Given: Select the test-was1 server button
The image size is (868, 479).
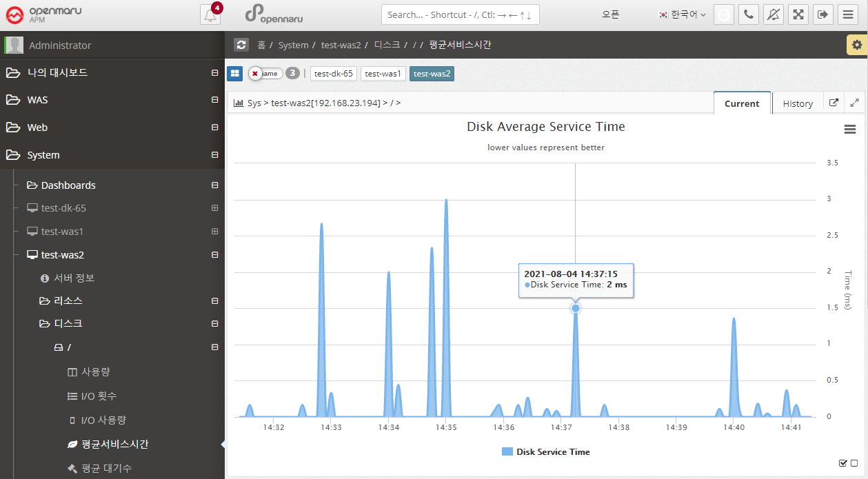Looking at the screenshot, I should 383,74.
